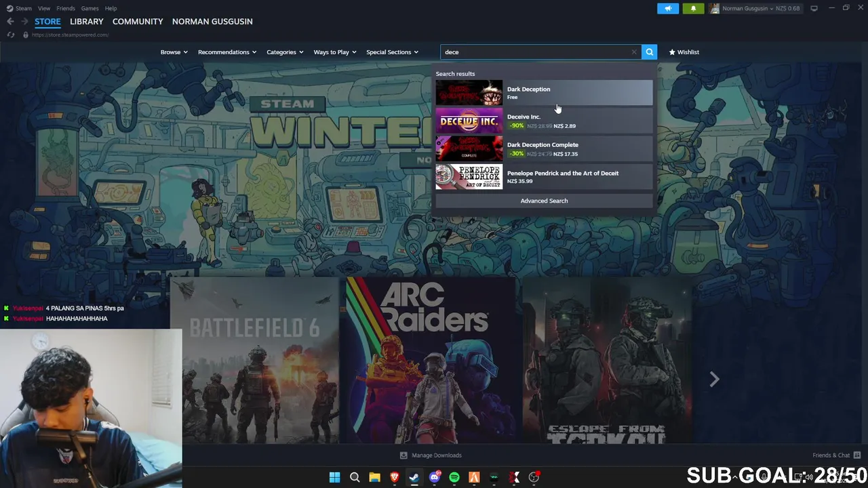Viewport: 868px width, 488px height.
Task: Click the Steam forward arrow
Action: [25, 22]
